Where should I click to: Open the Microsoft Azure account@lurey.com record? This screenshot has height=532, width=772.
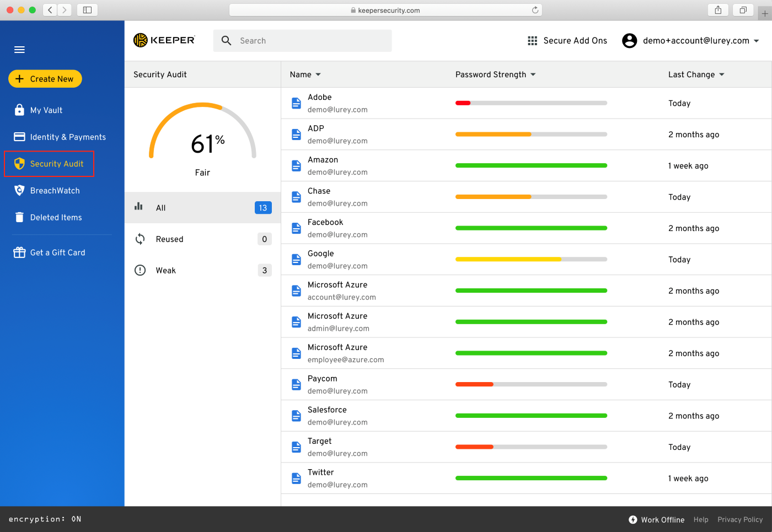point(526,291)
